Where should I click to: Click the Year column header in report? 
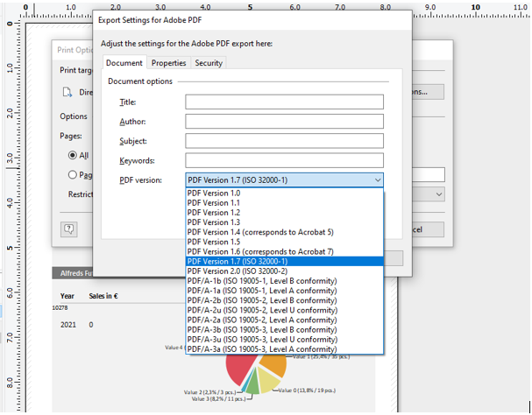[67, 296]
